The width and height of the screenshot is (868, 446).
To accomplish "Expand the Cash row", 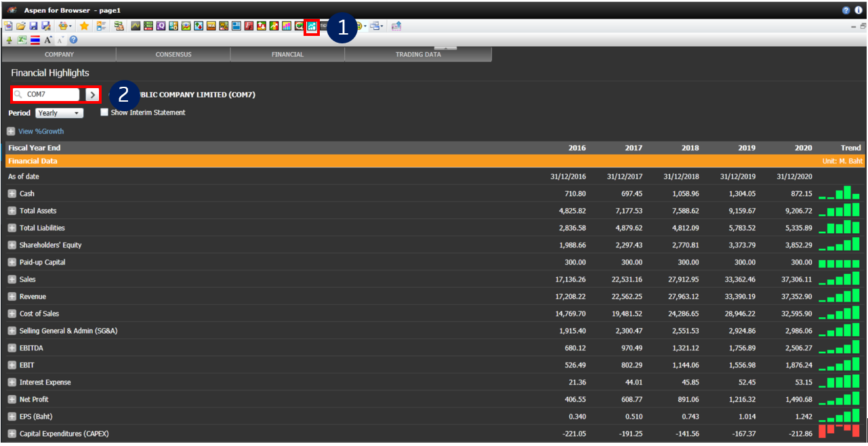I will pyautogui.click(x=12, y=194).
